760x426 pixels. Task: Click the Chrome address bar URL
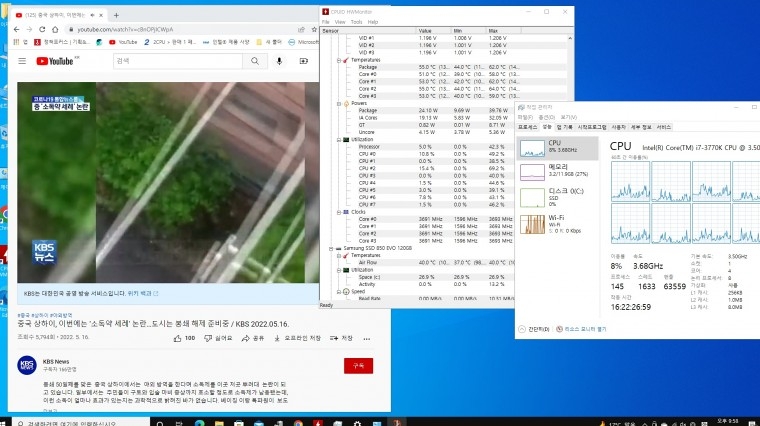(x=125, y=30)
